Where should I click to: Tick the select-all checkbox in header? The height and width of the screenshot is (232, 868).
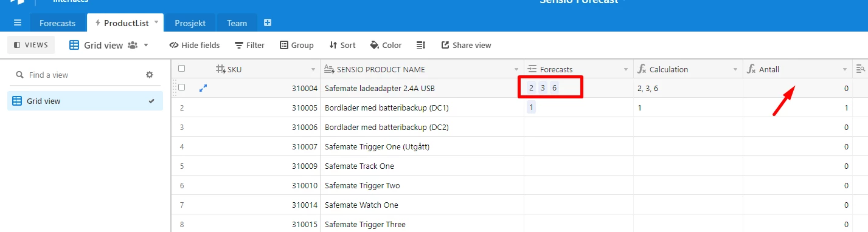point(181,69)
